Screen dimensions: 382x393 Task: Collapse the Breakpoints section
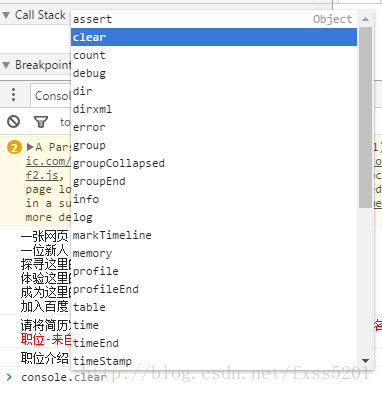(x=6, y=65)
